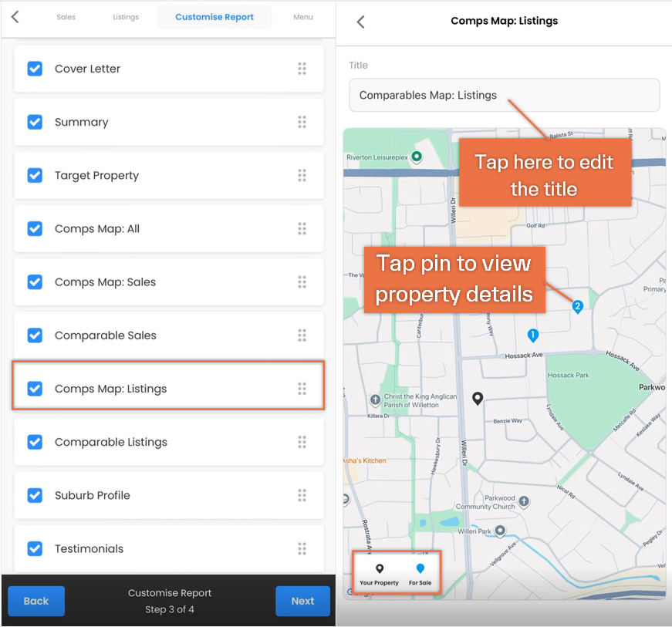Open the Menu tab

(303, 17)
